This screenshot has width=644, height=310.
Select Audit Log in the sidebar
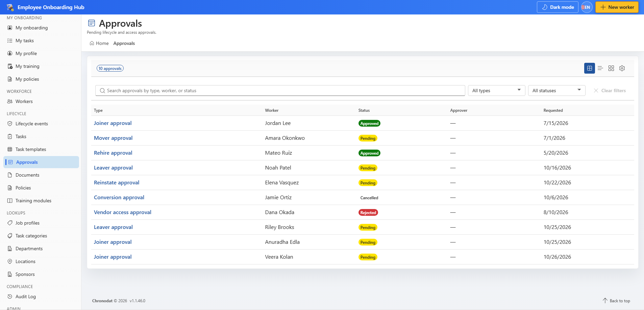[25, 296]
